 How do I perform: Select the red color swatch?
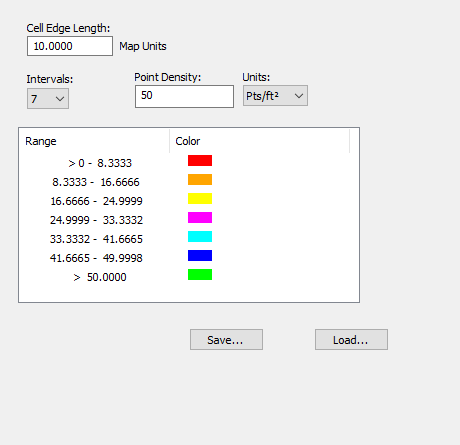click(x=200, y=160)
